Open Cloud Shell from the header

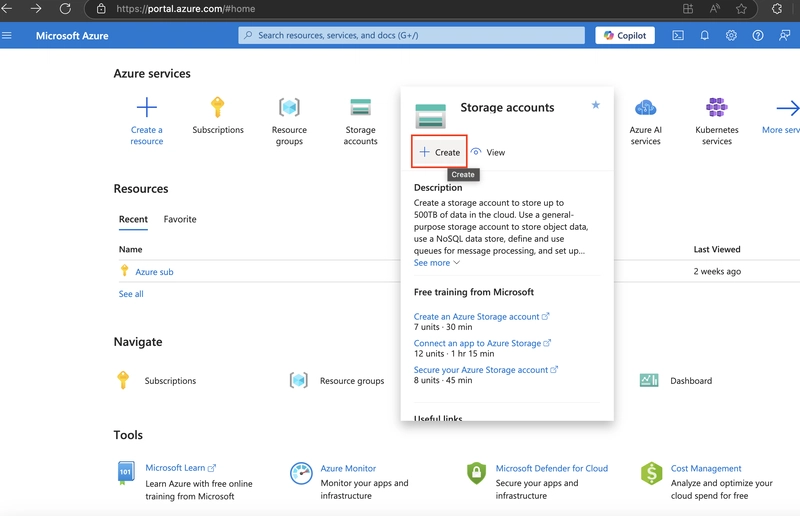(678, 35)
